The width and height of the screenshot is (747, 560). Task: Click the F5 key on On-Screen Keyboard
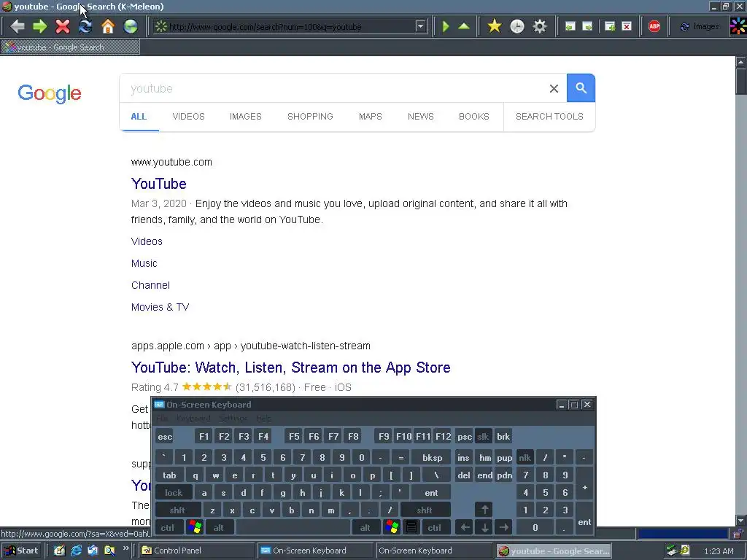(294, 437)
